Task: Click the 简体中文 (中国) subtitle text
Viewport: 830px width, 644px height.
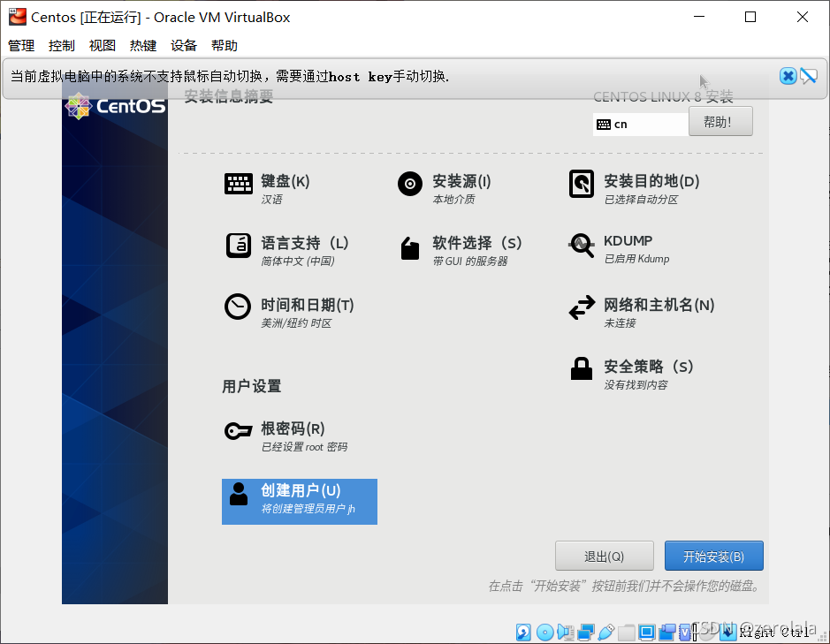Action: coord(298,261)
